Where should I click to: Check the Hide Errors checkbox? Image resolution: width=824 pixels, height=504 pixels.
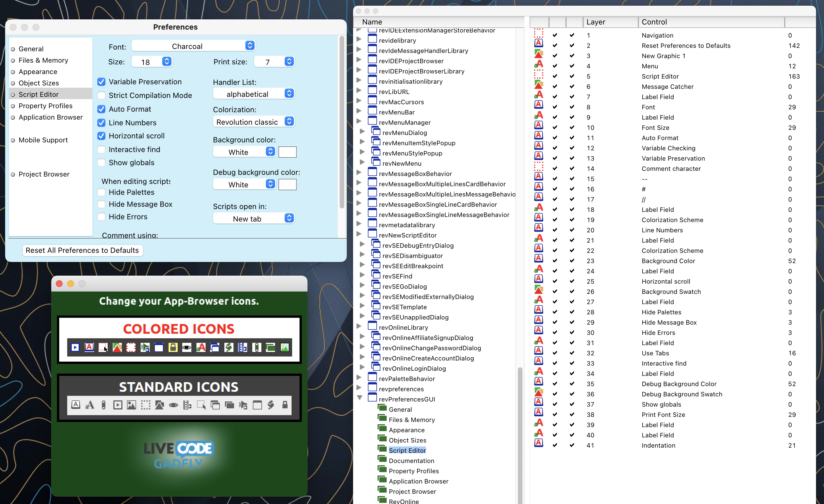(101, 217)
